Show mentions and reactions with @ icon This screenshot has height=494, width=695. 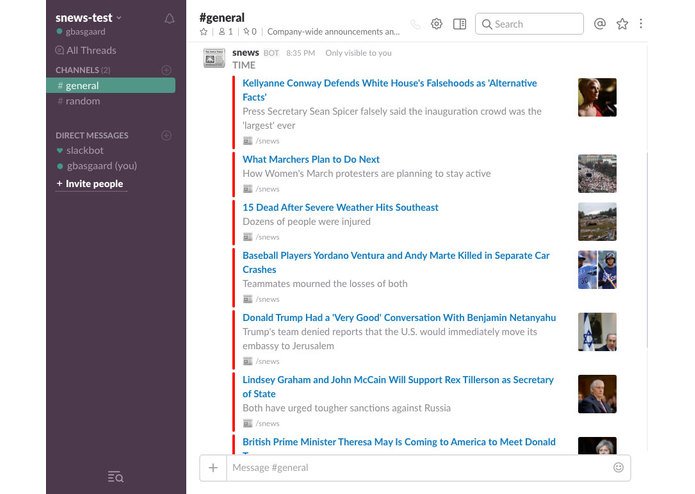(x=600, y=23)
